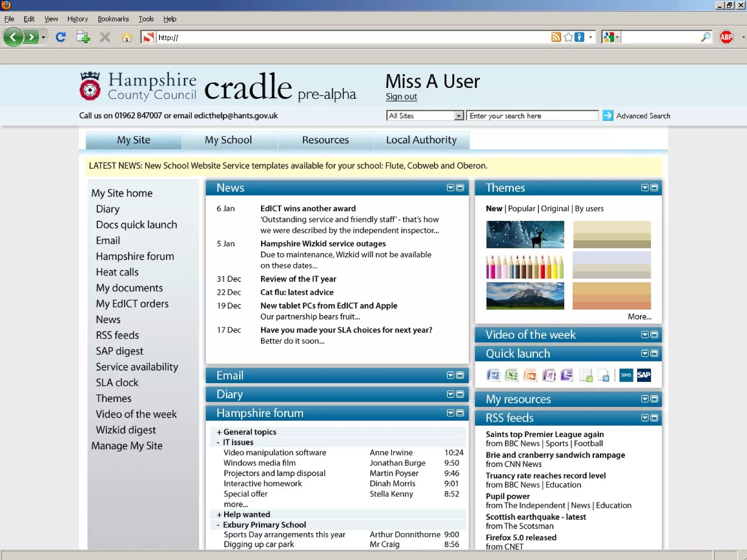Screen dimensions: 747x560
Task: Select the orange color stripe theme
Action: [612, 296]
